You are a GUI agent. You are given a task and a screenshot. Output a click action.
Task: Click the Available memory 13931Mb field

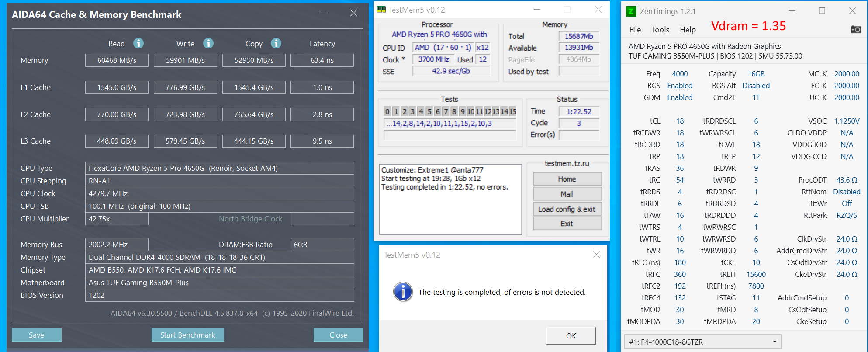point(579,48)
